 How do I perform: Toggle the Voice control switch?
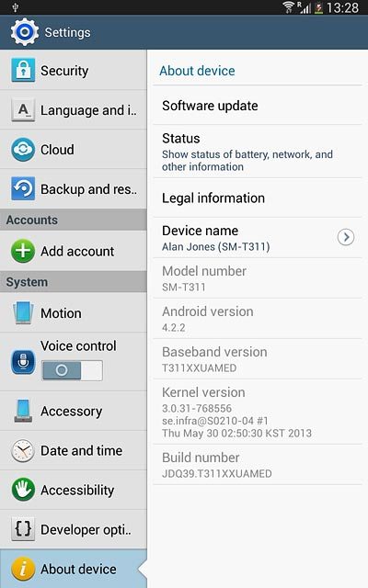[x=72, y=370]
